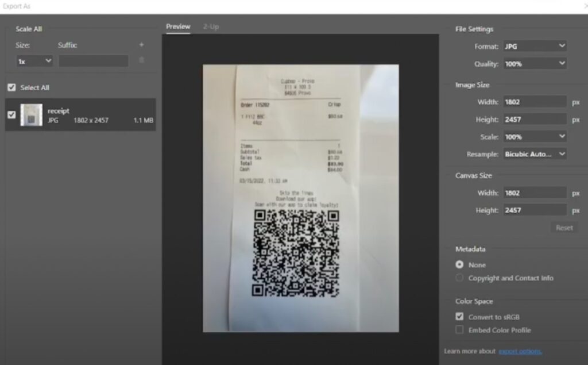Delete the 1x scale row with trash icon
Screen dimensions: 588x365
pyautogui.click(x=141, y=60)
